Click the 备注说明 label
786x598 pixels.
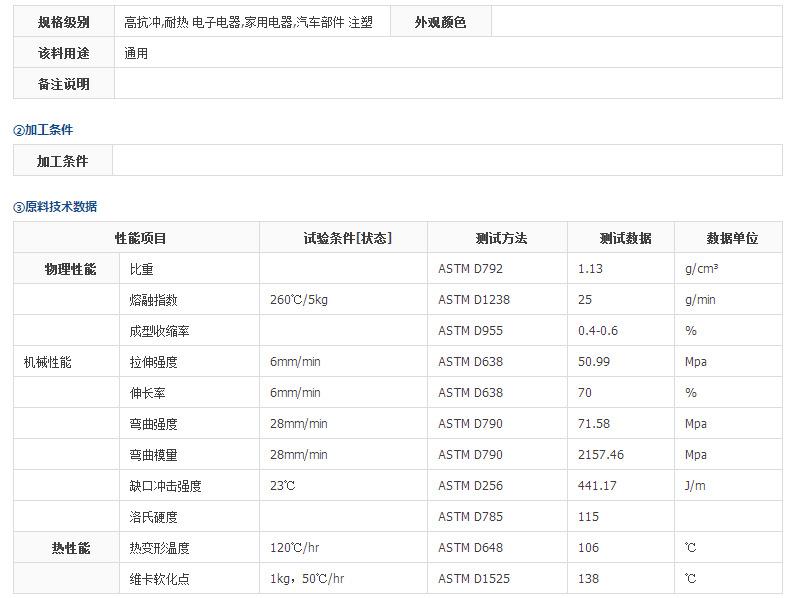pos(64,84)
